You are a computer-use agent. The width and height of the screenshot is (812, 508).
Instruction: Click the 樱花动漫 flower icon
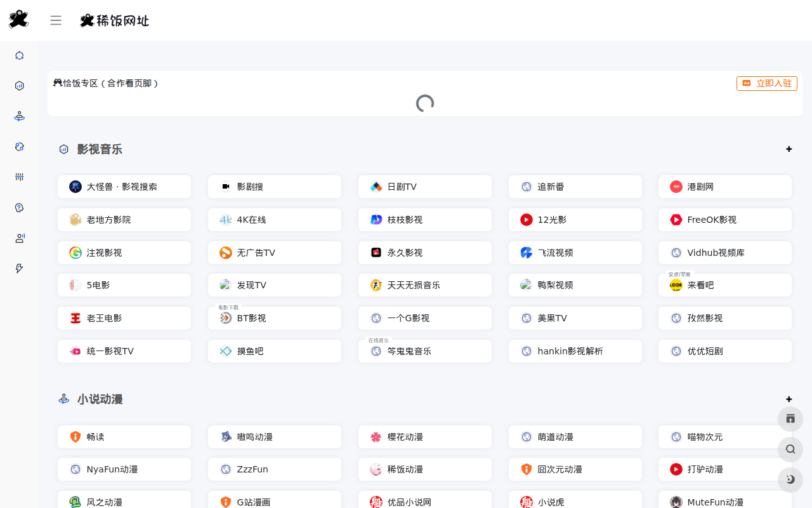pyautogui.click(x=376, y=437)
